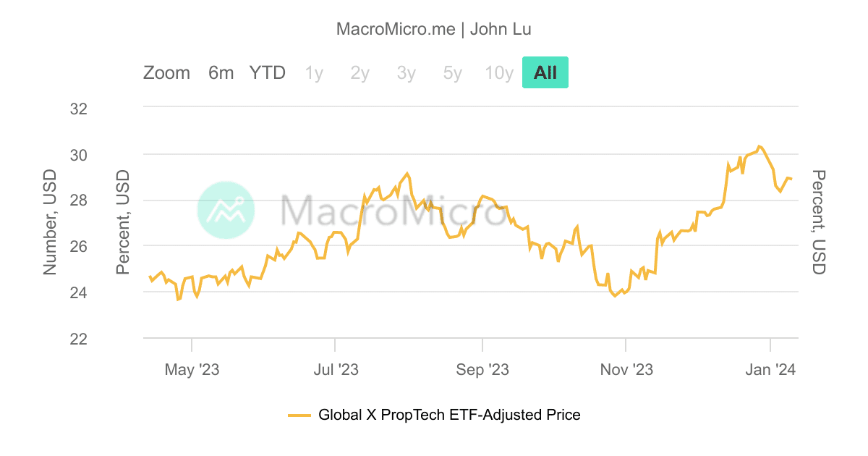Click the peak of the yellow price line

click(x=758, y=146)
